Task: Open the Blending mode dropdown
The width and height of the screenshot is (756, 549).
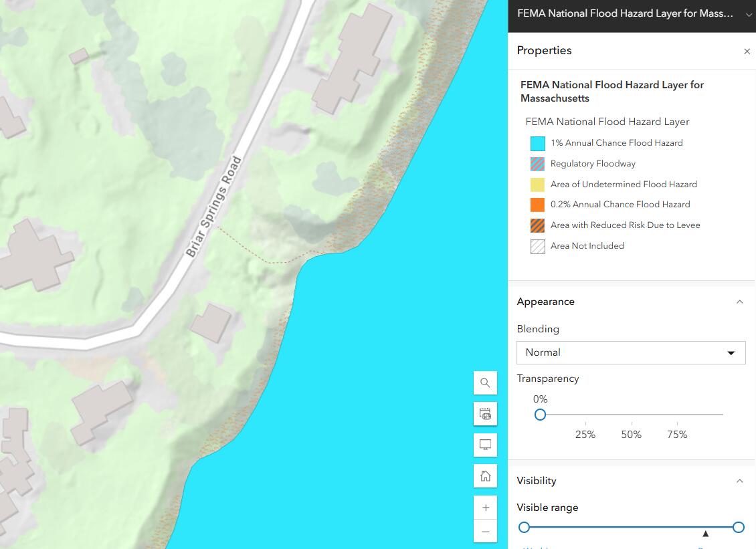Action: pyautogui.click(x=631, y=352)
